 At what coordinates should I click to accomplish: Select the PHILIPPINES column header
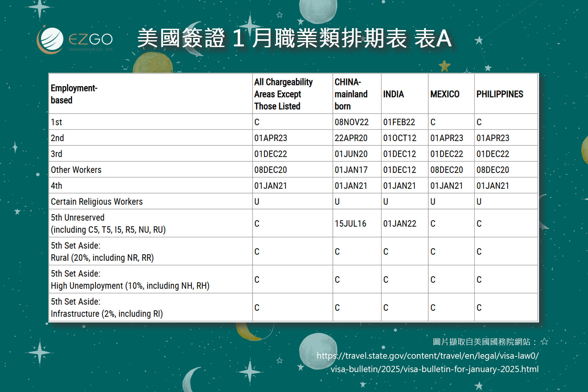coord(499,94)
